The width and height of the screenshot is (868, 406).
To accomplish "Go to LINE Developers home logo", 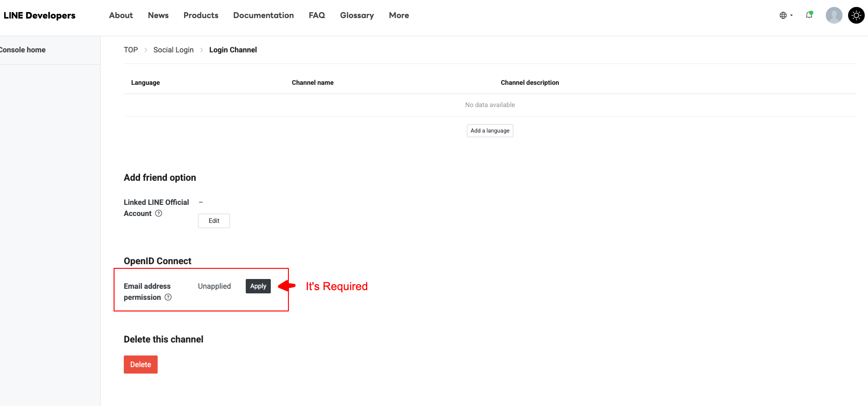I will click(x=39, y=15).
